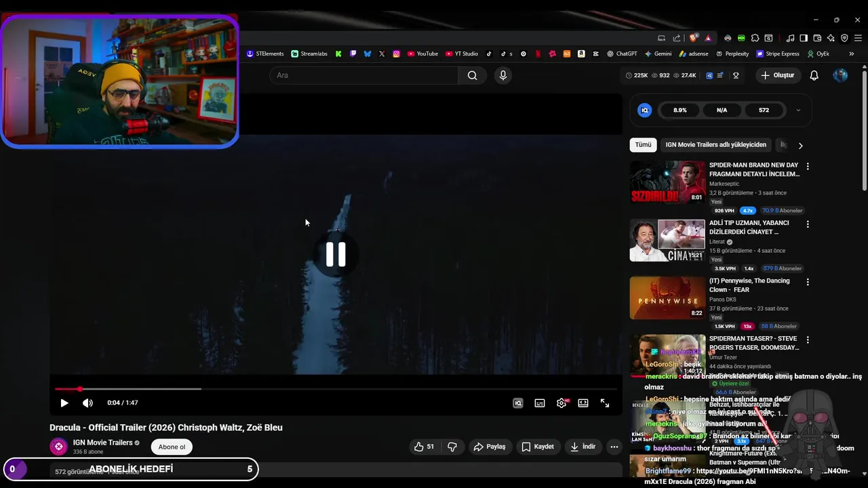
Task: Open Spider-Man Brand New Day video thumbnail
Action: tap(667, 182)
